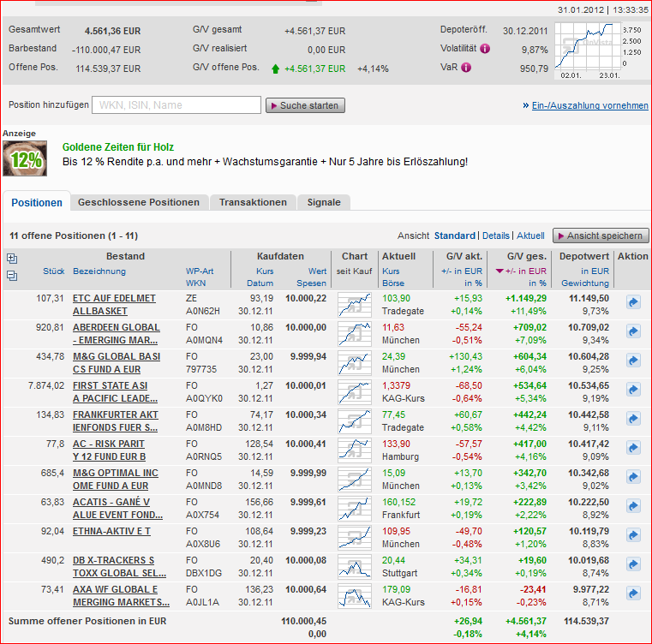Focus the WKN, ISIN, Name search field
This screenshot has width=652, height=644.
tap(176, 105)
